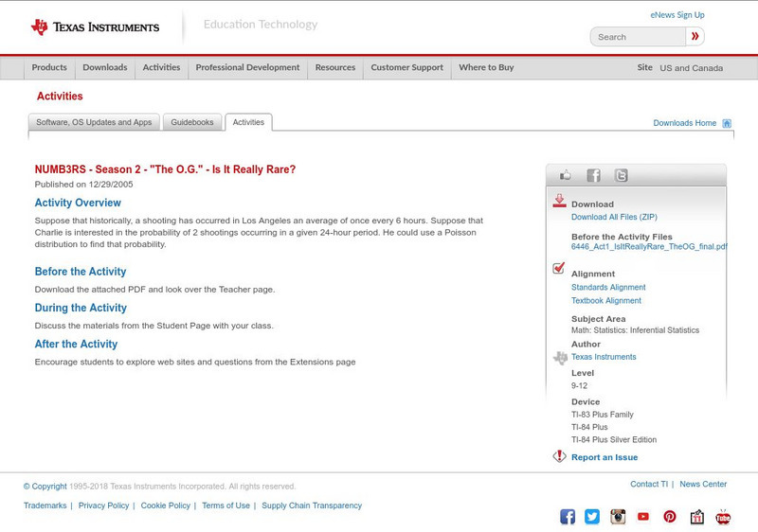Open the footer Twitter bird icon

coord(591,517)
